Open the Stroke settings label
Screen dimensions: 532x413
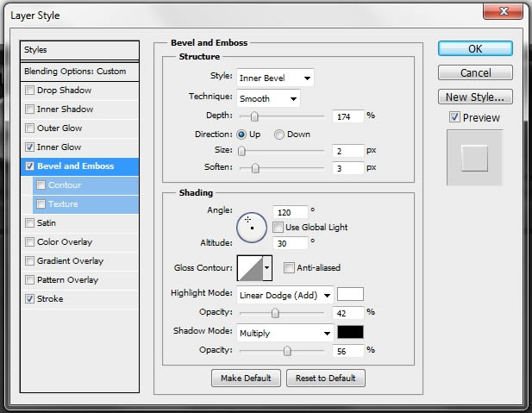click(50, 299)
